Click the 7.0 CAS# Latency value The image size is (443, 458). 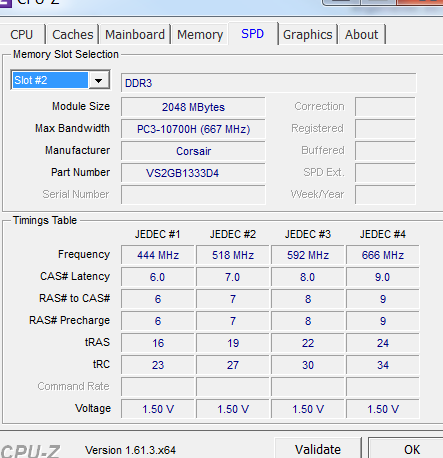[x=233, y=277]
